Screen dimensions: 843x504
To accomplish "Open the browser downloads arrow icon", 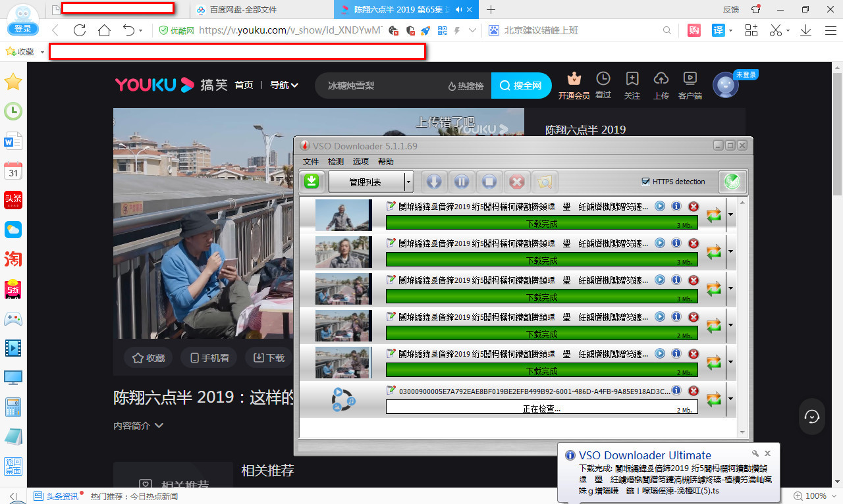I will point(805,30).
